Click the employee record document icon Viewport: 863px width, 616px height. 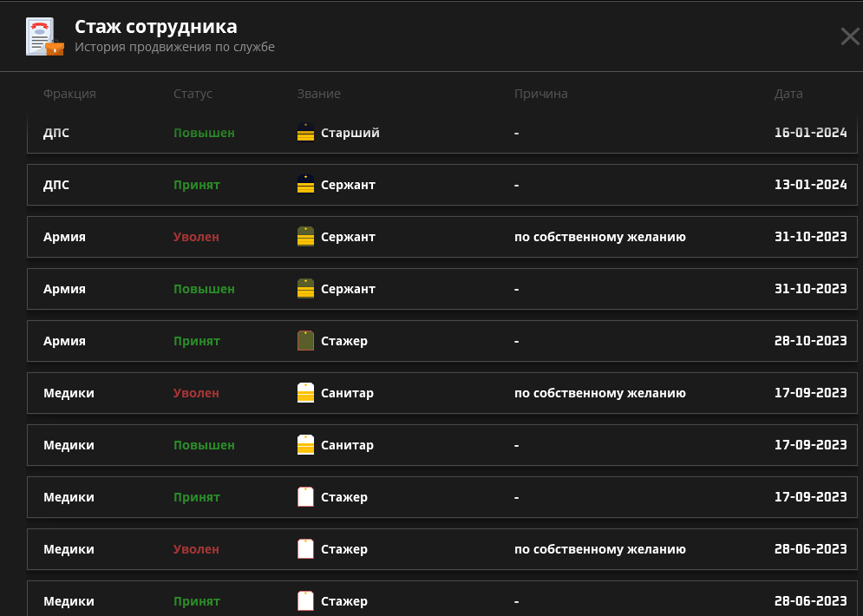pyautogui.click(x=44, y=36)
